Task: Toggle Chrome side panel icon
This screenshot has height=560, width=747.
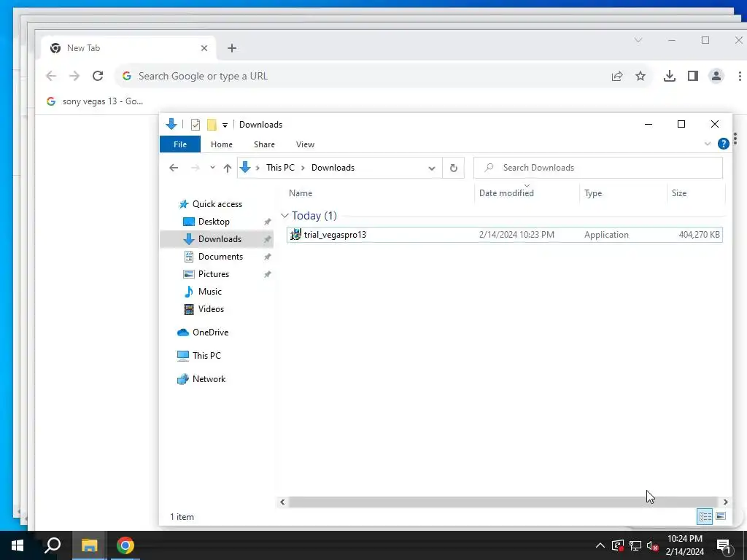Action: pyautogui.click(x=693, y=76)
